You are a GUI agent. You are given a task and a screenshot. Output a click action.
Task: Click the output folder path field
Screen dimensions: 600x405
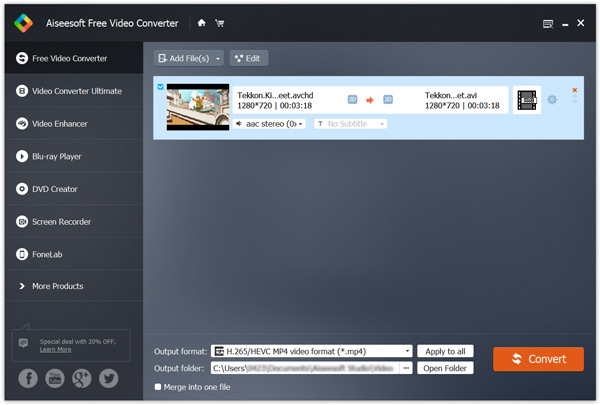click(305, 368)
